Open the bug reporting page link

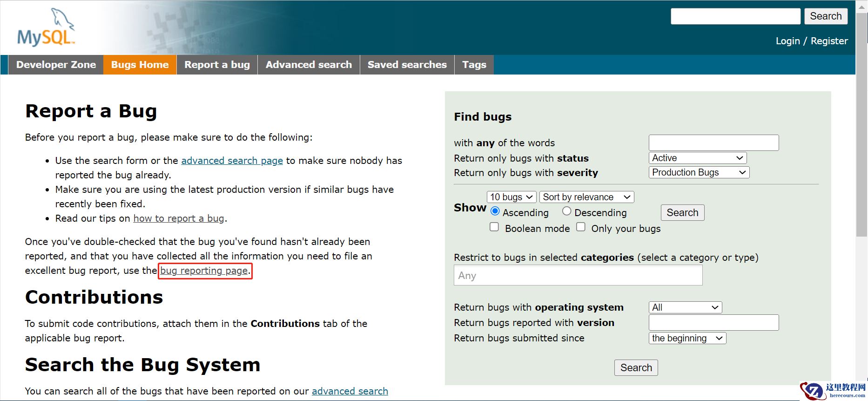click(x=204, y=271)
